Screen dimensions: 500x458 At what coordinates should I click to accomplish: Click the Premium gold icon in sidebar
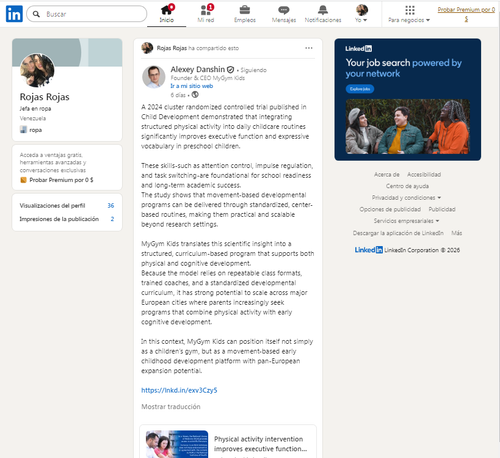pos(23,180)
